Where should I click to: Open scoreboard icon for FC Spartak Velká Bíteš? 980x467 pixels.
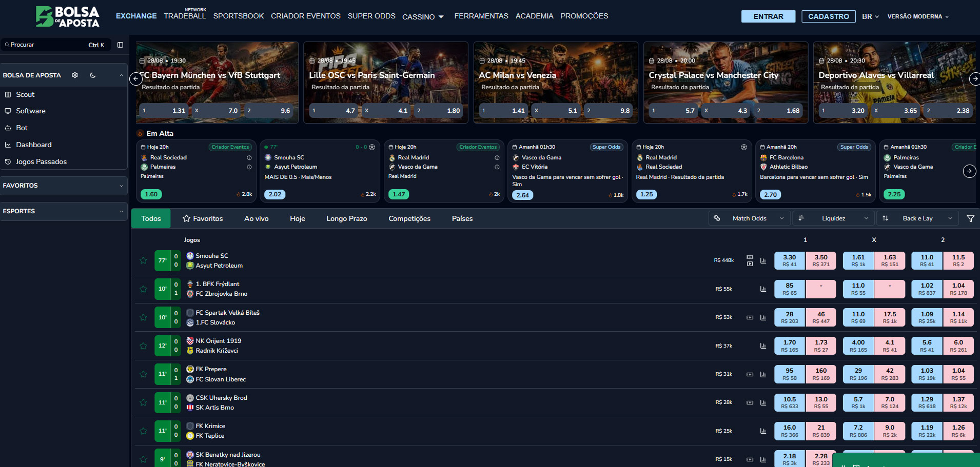(750, 317)
